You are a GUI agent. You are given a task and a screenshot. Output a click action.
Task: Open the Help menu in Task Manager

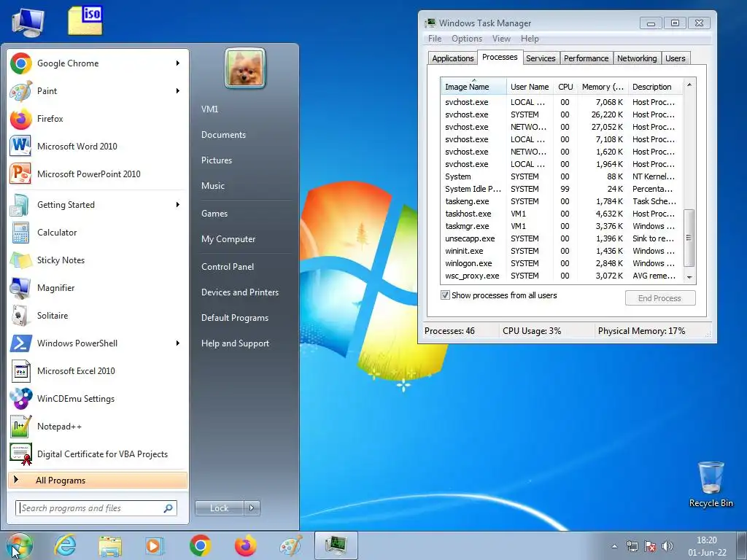(x=530, y=39)
